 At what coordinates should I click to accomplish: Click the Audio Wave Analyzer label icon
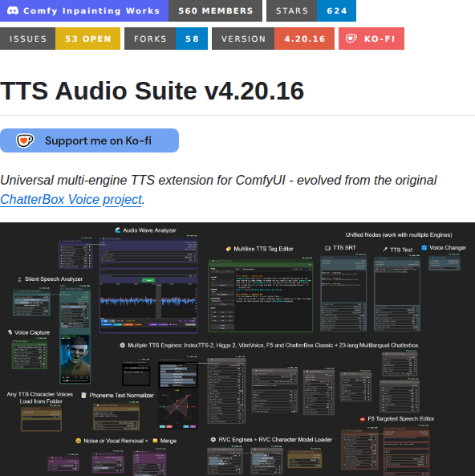click(x=118, y=230)
